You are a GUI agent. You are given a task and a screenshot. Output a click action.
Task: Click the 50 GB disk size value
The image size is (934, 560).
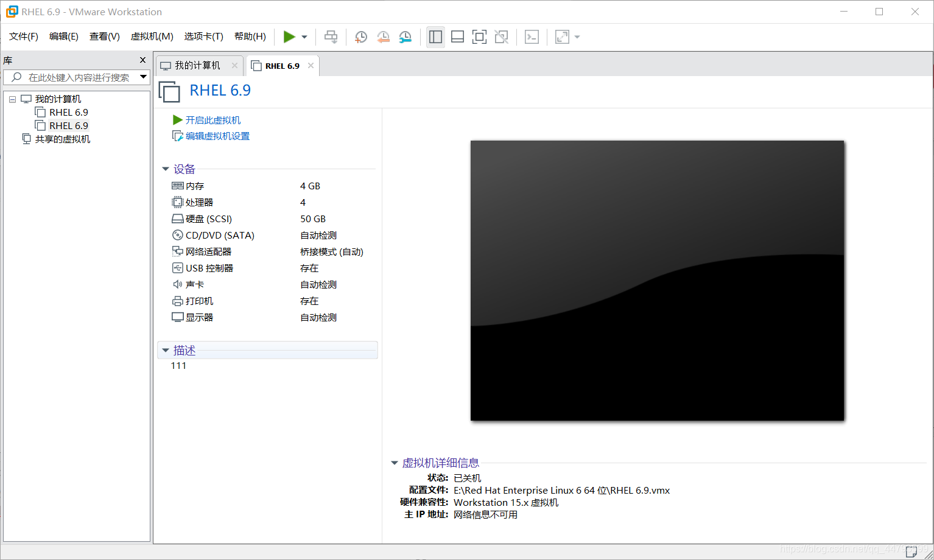pyautogui.click(x=313, y=219)
